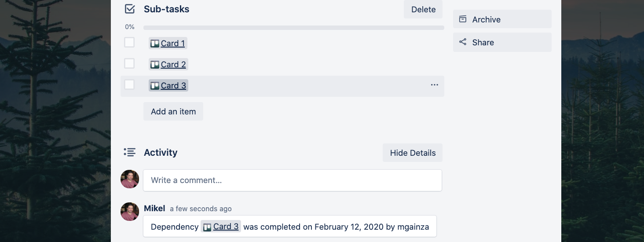Image resolution: width=644 pixels, height=242 pixels.
Task: Check the Card 2 checkbox
Action: [129, 63]
